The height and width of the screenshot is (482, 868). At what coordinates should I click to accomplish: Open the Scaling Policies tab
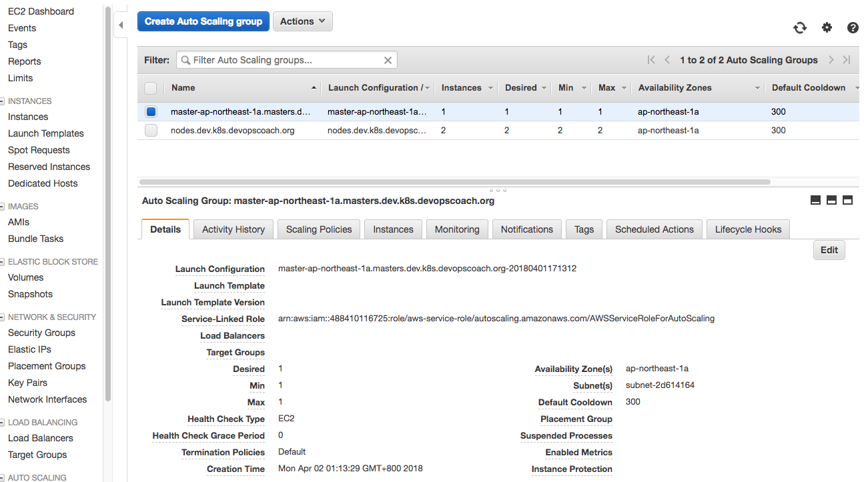point(319,229)
